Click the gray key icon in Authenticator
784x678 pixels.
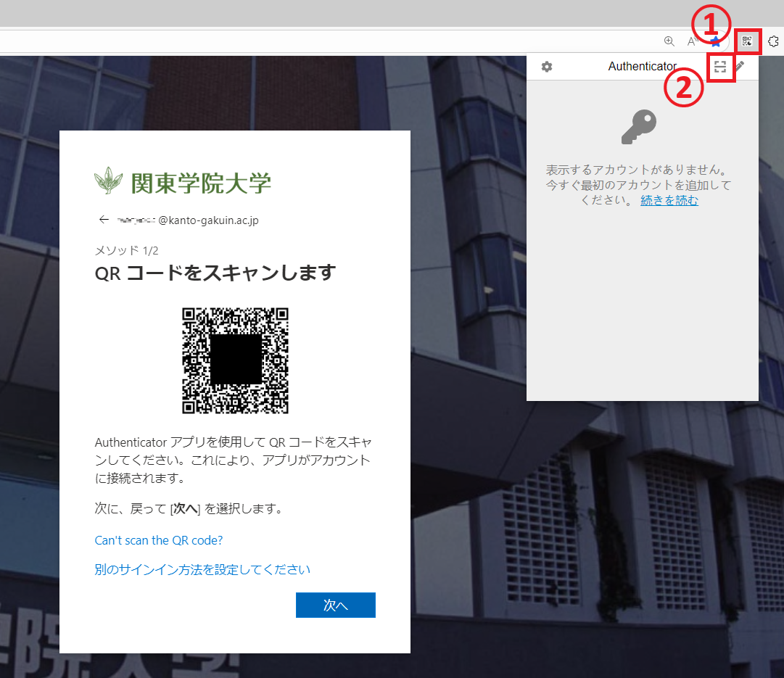click(x=639, y=128)
